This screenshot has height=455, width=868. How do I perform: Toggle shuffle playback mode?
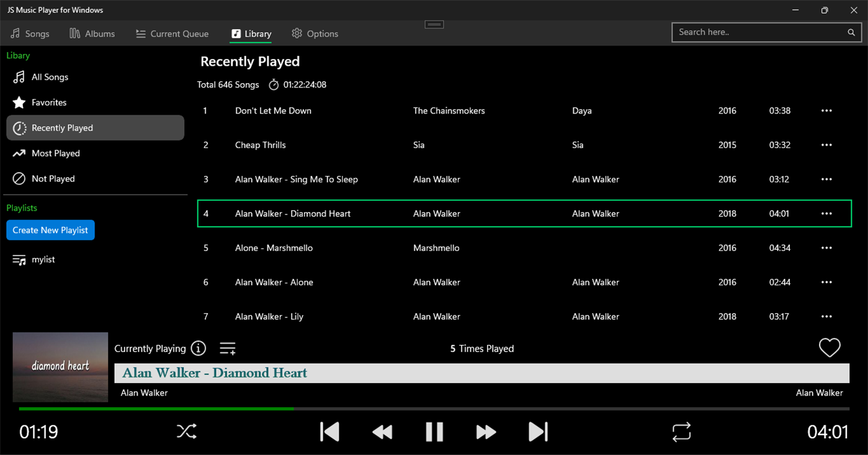[186, 431]
